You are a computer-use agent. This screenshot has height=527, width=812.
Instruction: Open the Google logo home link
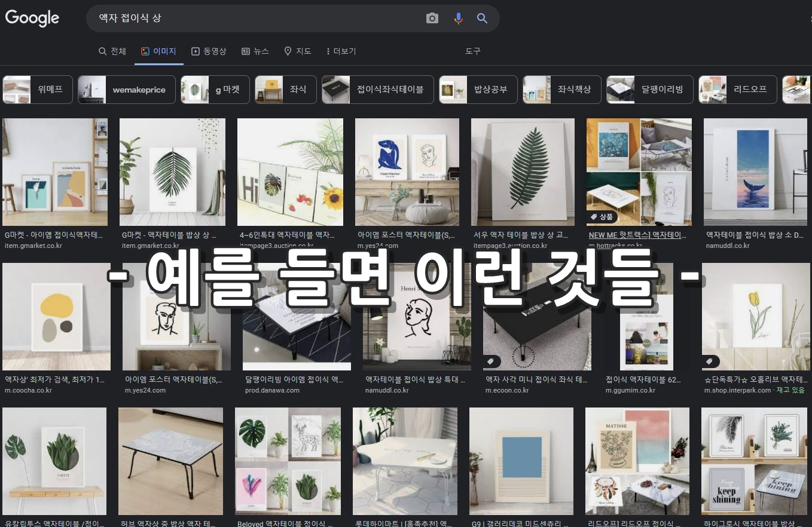[x=32, y=18]
